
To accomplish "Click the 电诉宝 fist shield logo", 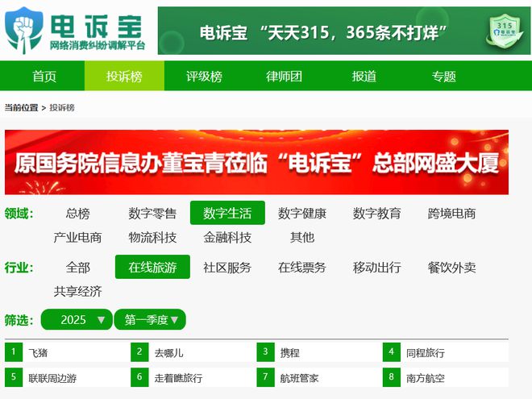I will (x=23, y=30).
